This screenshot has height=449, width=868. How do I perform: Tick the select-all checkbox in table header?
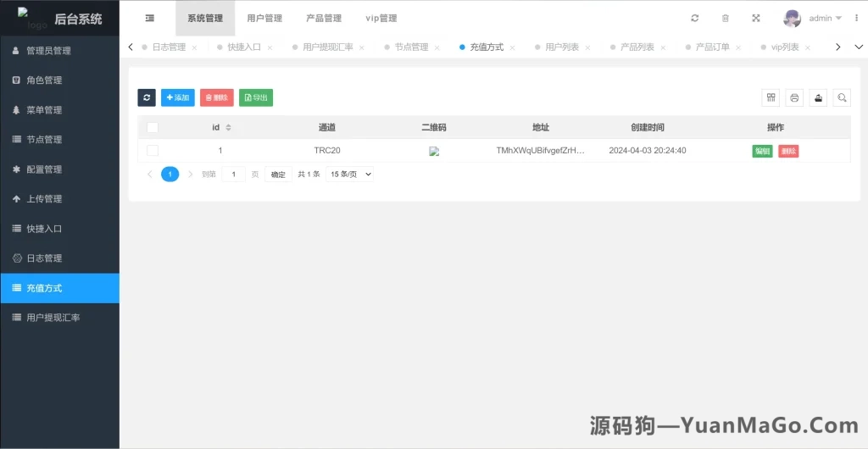click(x=153, y=128)
